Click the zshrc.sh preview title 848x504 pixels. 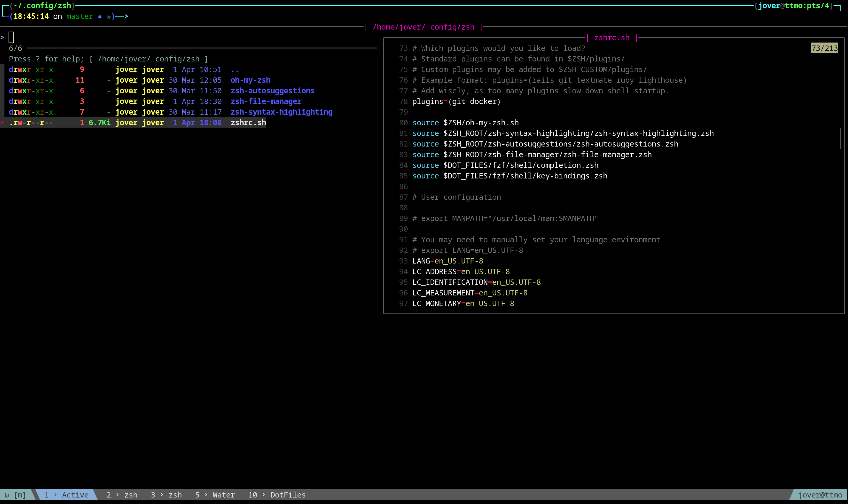[612, 38]
